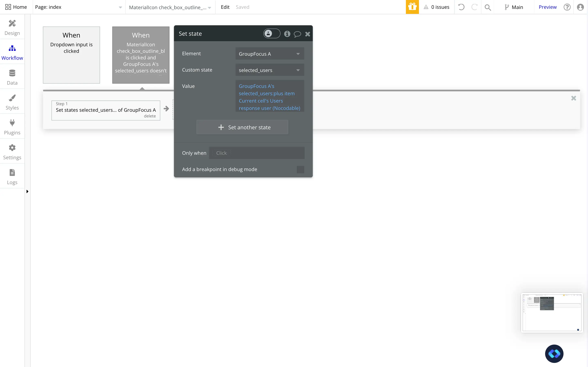
Task: Expand the Element GroupFocus A dropdown
Action: point(270,54)
